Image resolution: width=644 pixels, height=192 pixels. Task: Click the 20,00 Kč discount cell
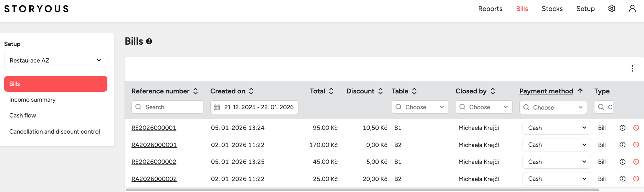tap(375, 179)
